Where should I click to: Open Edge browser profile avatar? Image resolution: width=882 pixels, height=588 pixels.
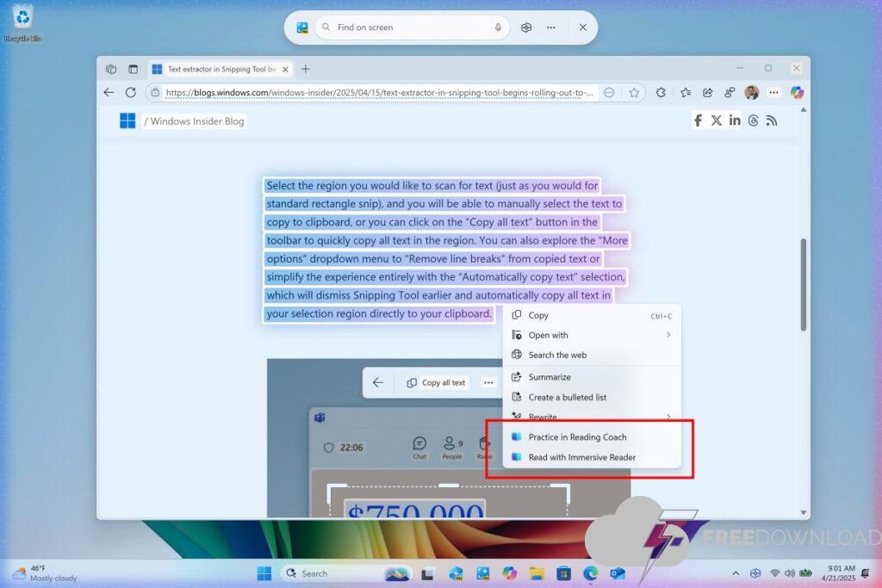point(751,92)
